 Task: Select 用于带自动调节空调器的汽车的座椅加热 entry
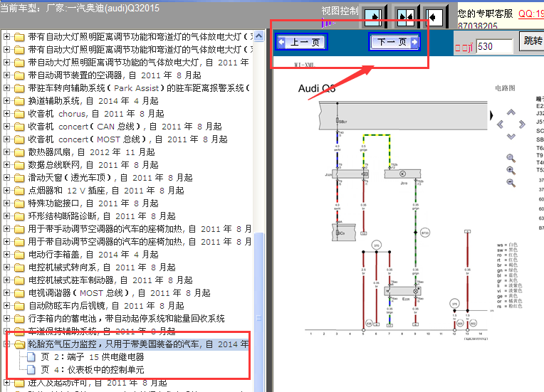(x=140, y=242)
